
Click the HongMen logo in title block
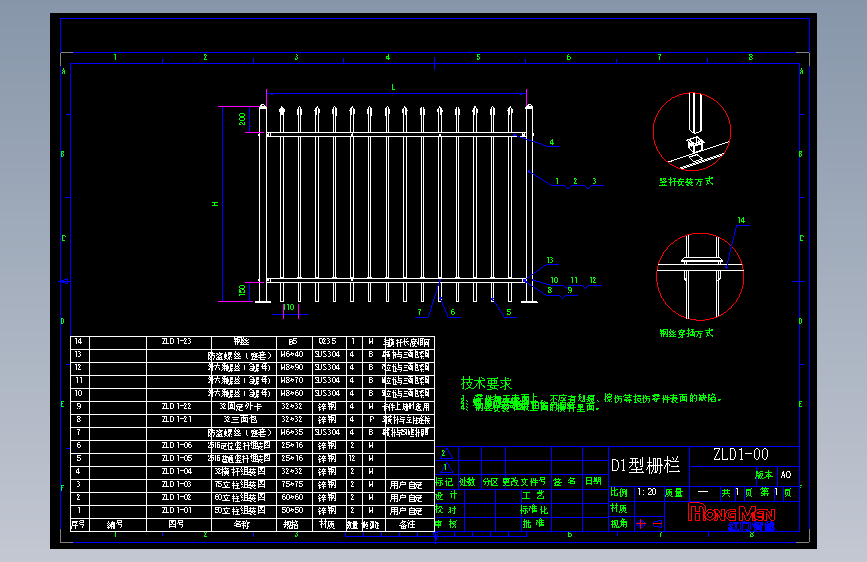point(732,517)
